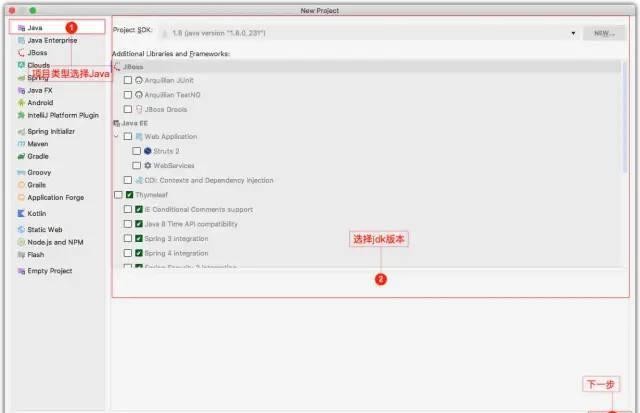Tick the Thymeleaf checkbox
The width and height of the screenshot is (640, 413).
click(118, 195)
